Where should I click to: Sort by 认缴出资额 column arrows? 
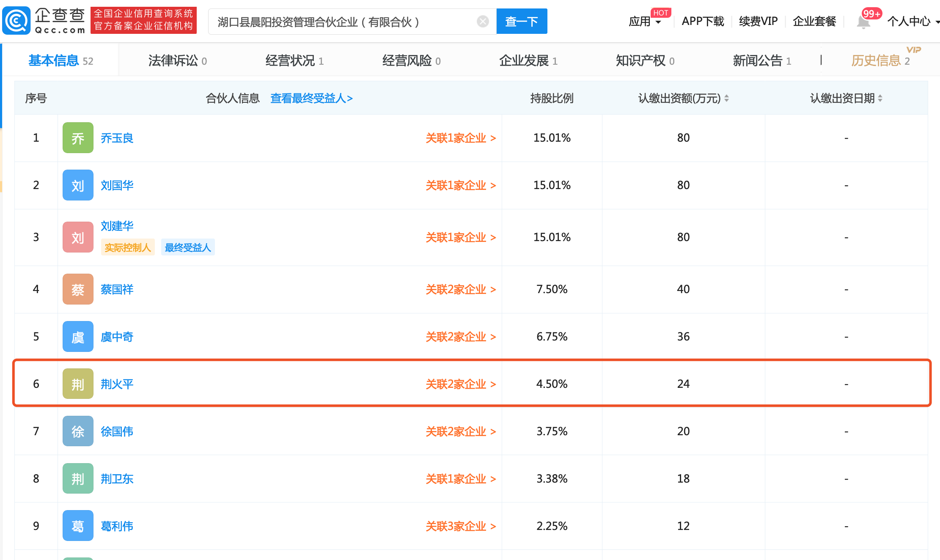pos(726,99)
